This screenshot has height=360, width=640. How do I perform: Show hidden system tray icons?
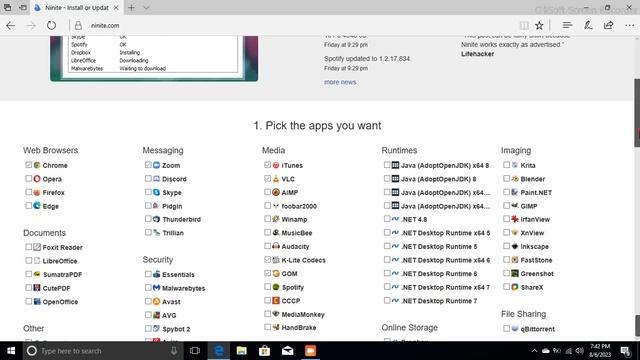pos(534,351)
